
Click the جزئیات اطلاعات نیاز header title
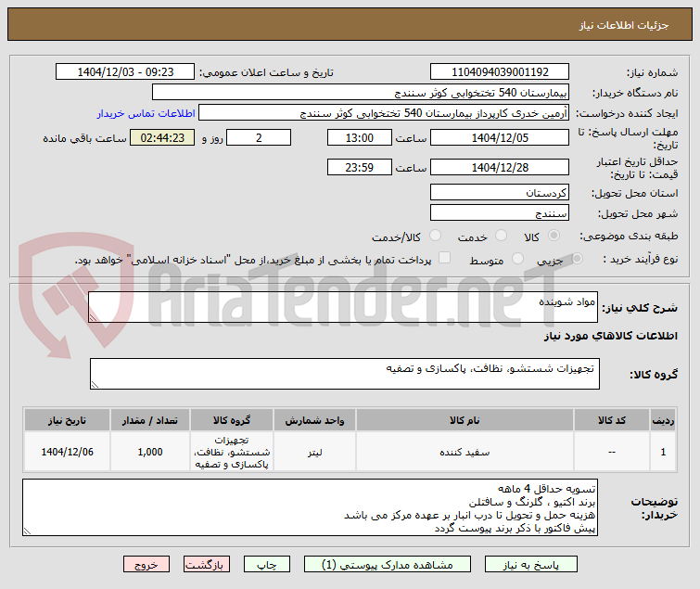coord(624,25)
